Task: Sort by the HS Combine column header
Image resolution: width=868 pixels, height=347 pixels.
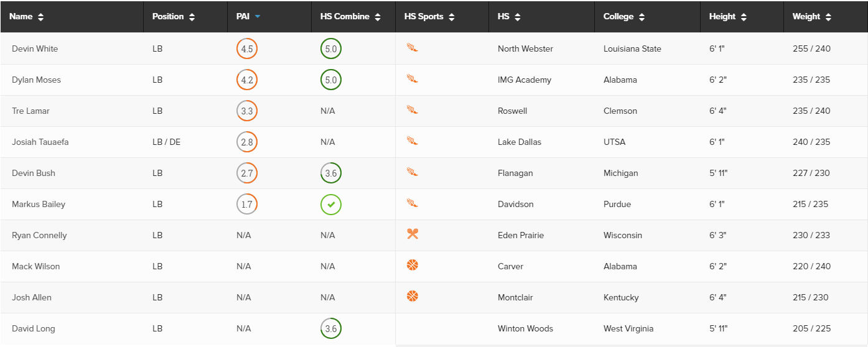Action: tap(350, 17)
